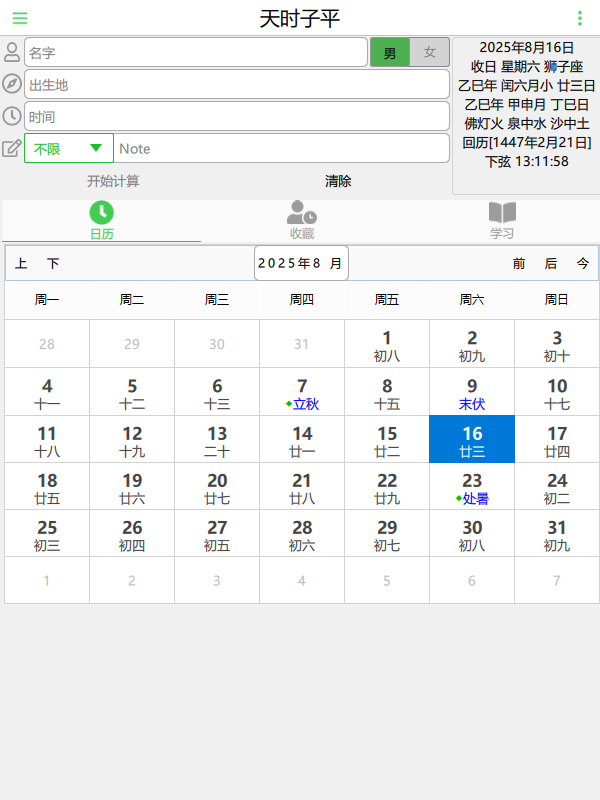Image resolution: width=600 pixels, height=800 pixels.
Task: Select highlighted date 16 廿三
Action: pos(472,439)
